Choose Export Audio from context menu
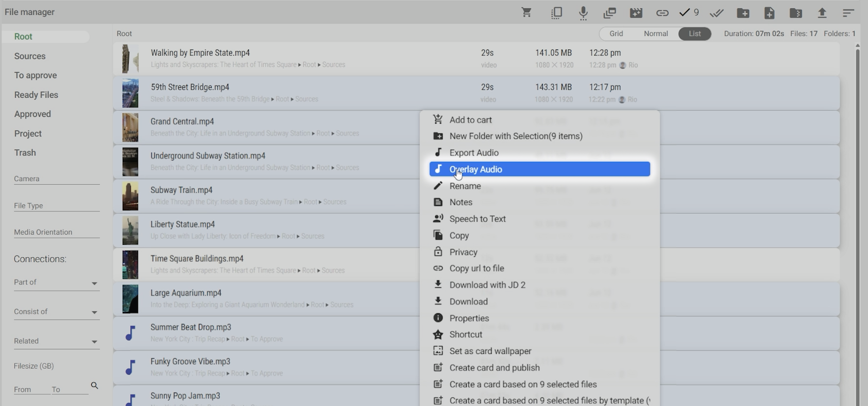Viewport: 868px width, 406px height. pyautogui.click(x=474, y=153)
